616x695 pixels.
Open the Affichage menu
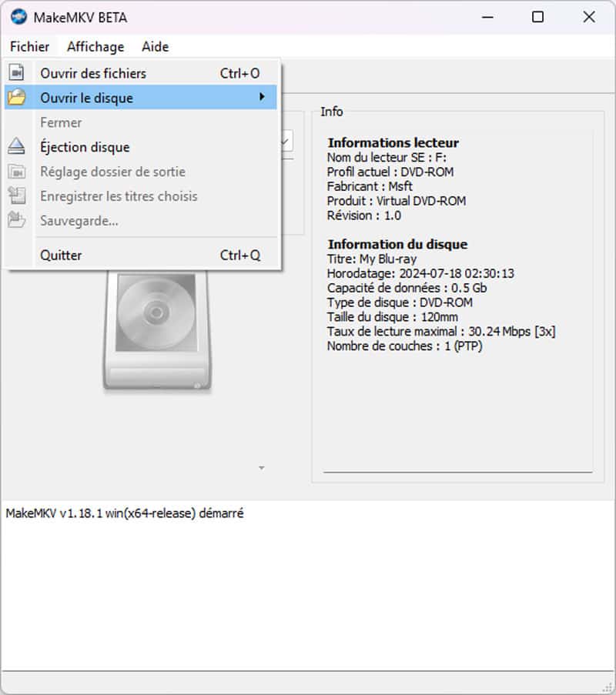pos(95,46)
